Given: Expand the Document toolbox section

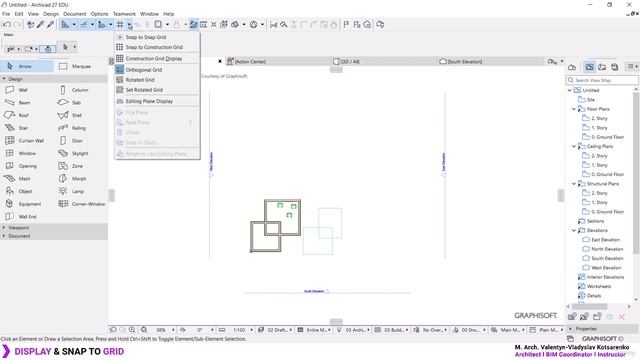Looking at the screenshot, I should tap(4, 236).
